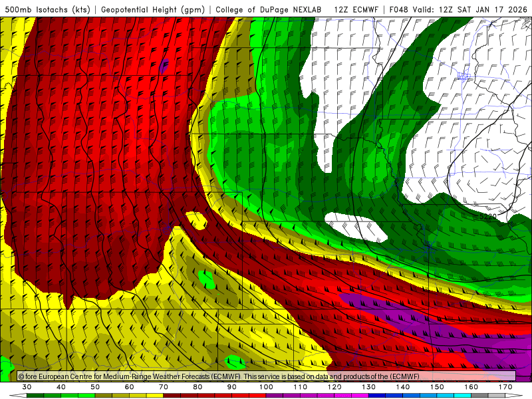The width and height of the screenshot is (532, 399).
Task: Click the bright yellow swatch just before 70
Action: tap(155, 396)
